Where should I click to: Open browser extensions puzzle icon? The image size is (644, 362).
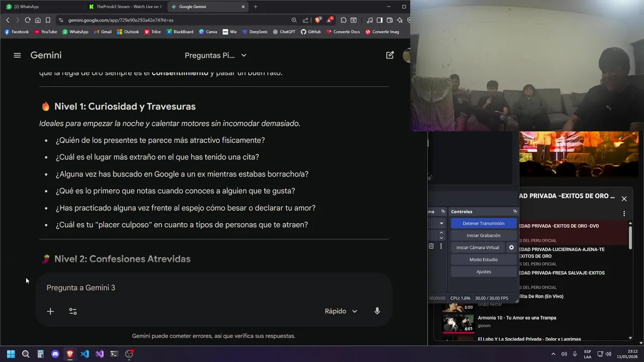point(344,20)
